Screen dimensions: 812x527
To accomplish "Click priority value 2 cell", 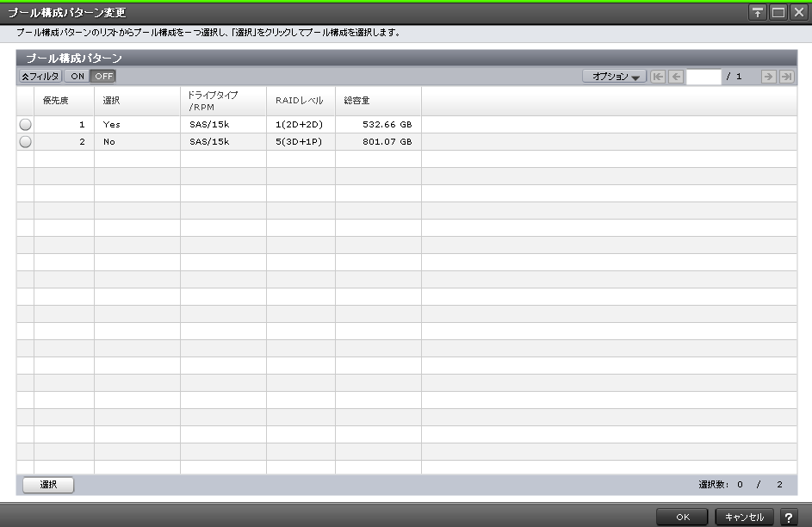I will pos(65,142).
